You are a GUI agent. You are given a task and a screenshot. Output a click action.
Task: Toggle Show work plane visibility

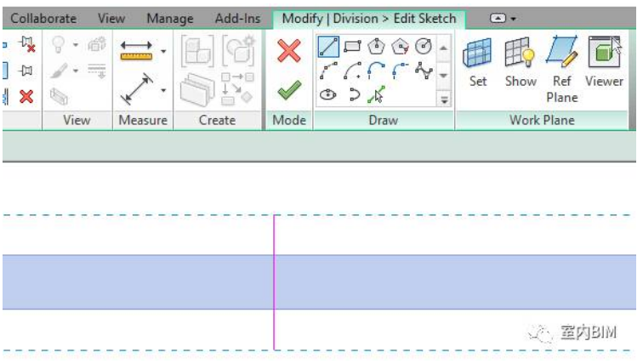[520, 64]
